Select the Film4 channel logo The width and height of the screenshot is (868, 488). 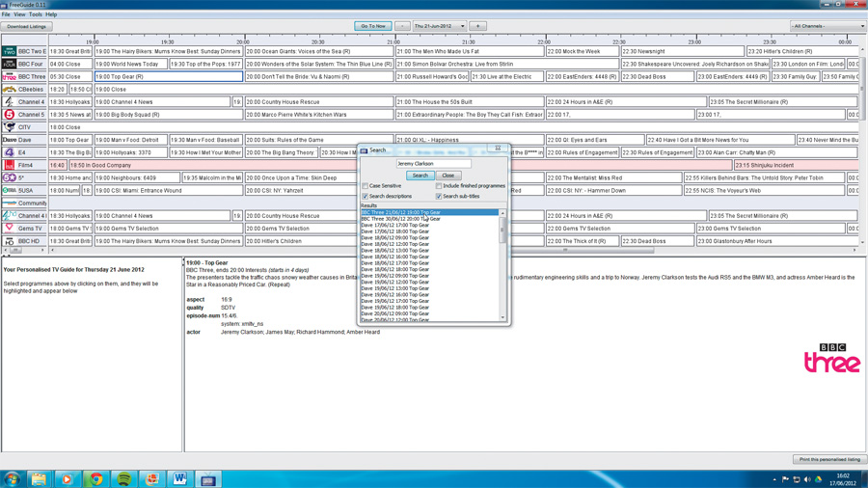coord(9,166)
